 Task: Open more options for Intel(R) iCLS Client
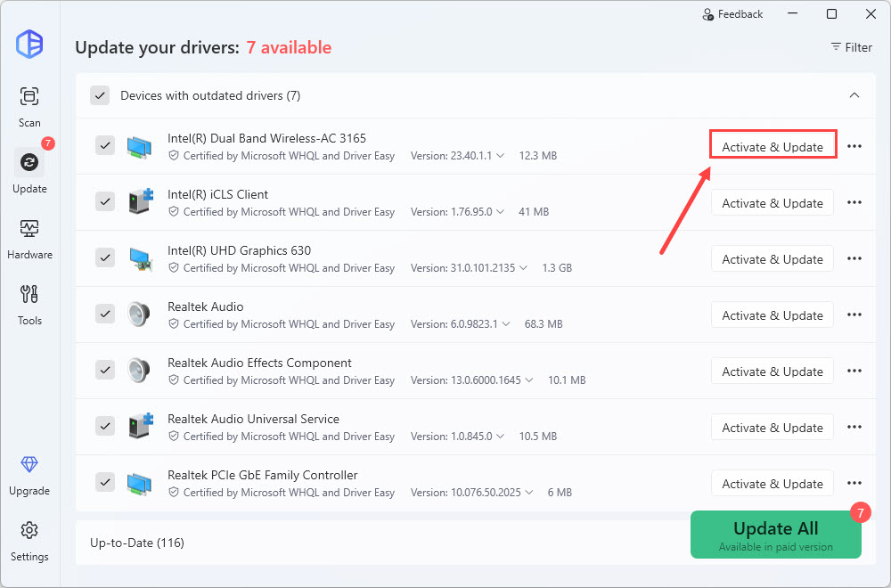(854, 202)
